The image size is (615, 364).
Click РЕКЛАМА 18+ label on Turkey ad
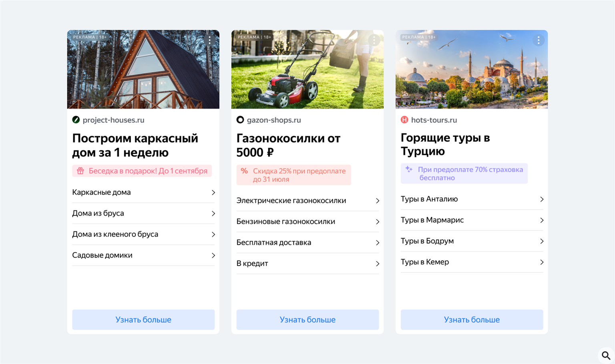pyautogui.click(x=419, y=37)
